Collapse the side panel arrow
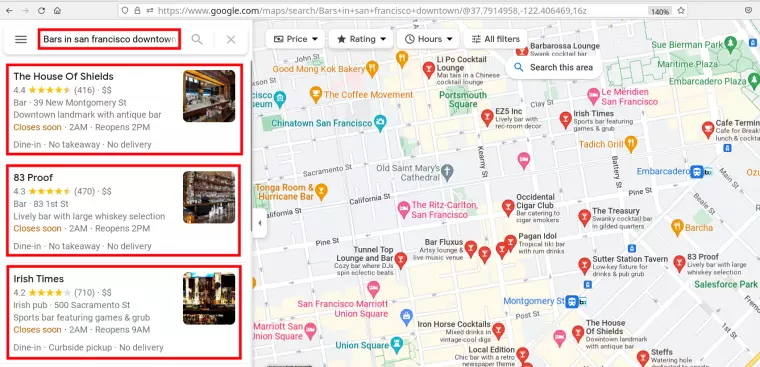This screenshot has height=367, width=760. [x=259, y=223]
